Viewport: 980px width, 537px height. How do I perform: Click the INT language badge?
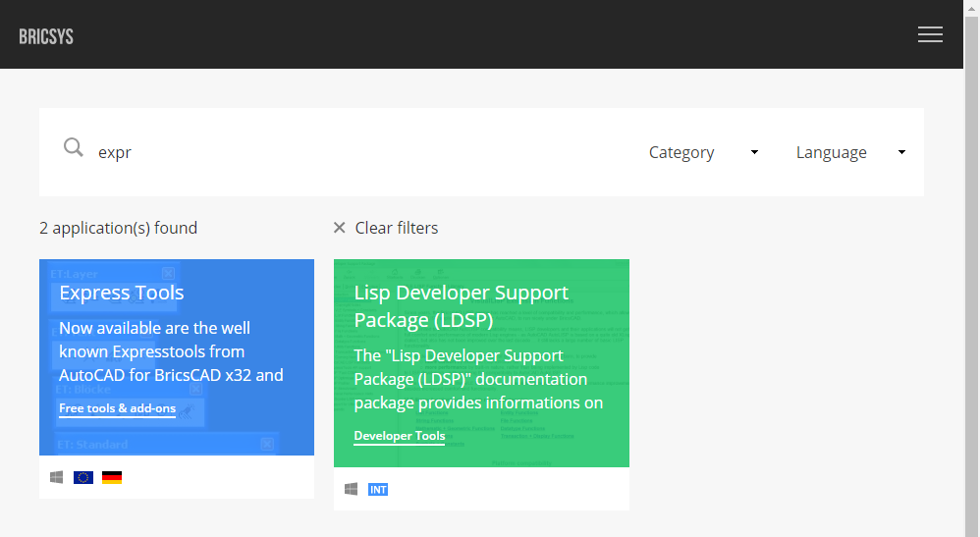[378, 490]
